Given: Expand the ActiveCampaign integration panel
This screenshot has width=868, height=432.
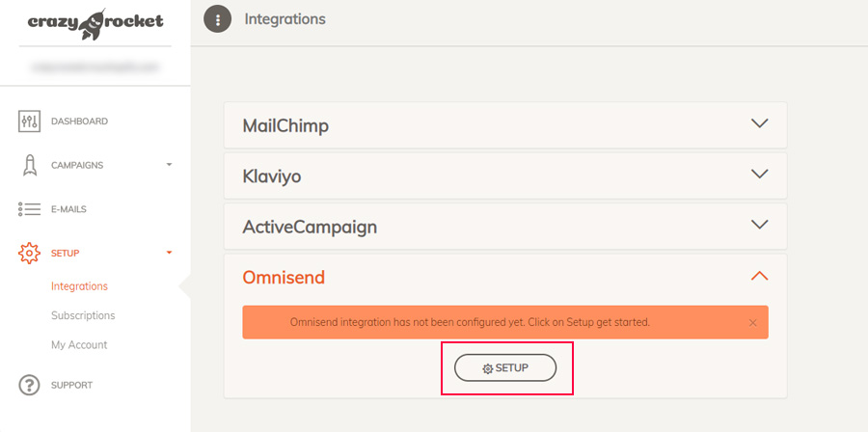Looking at the screenshot, I should 504,227.
